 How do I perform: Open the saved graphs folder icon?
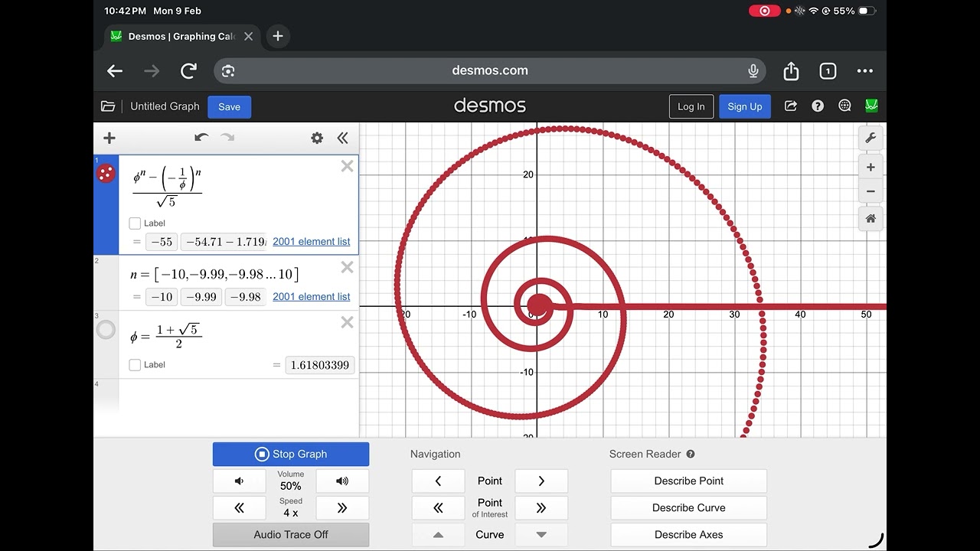[x=108, y=106]
